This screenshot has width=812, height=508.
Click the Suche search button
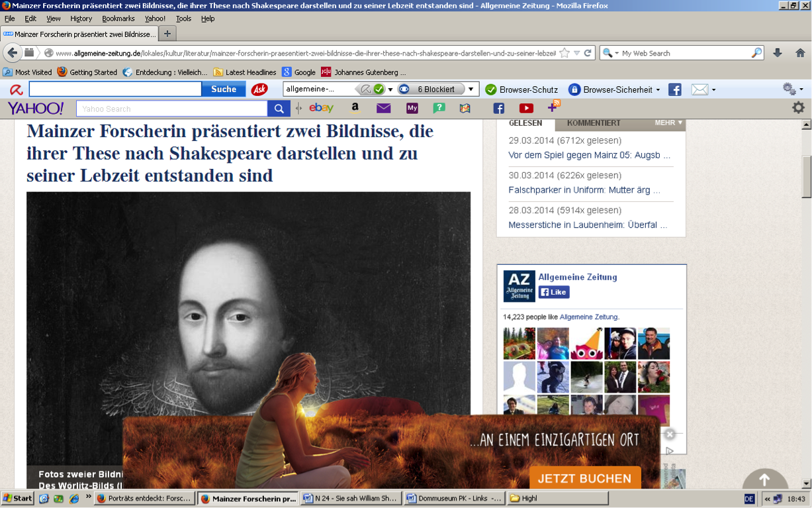tap(224, 89)
